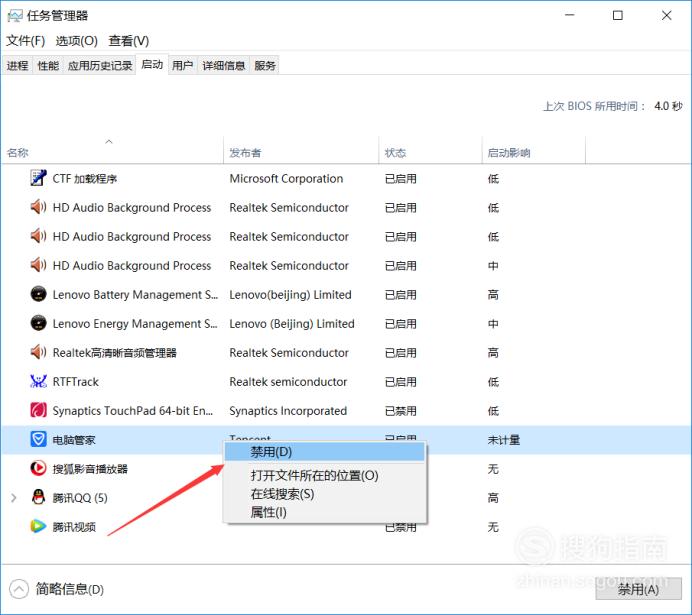
Task: Select the 启动 tab
Action: pos(152,64)
